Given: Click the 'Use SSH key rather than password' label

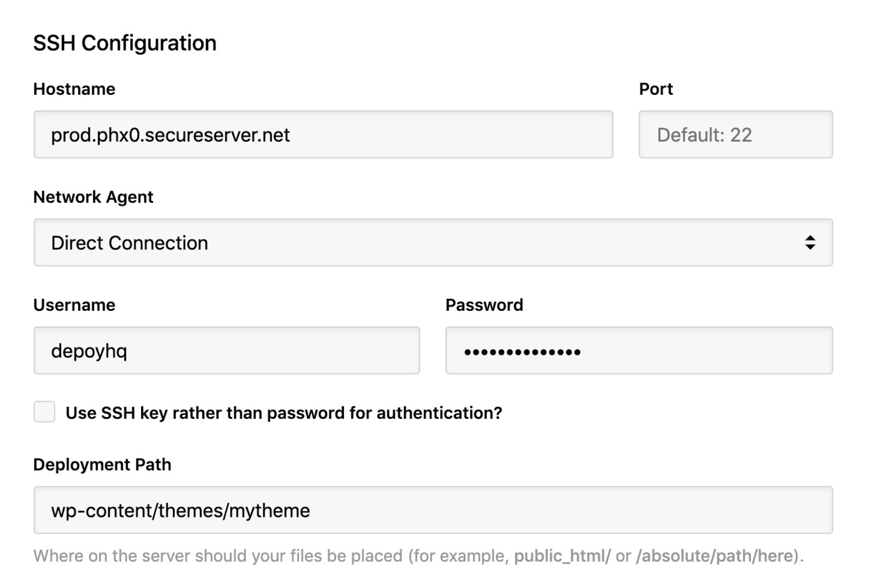Looking at the screenshot, I should [283, 413].
